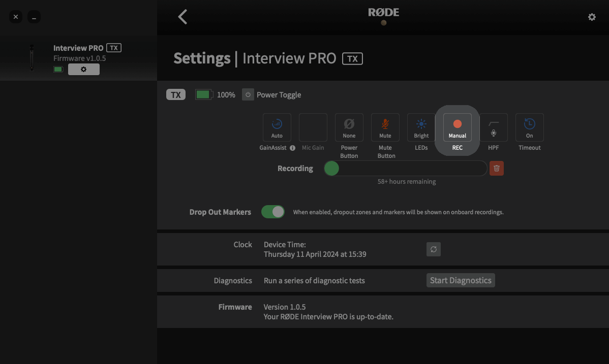Viewport: 609px width, 364px height.
Task: Click the Recording storage progress bar
Action: [405, 168]
